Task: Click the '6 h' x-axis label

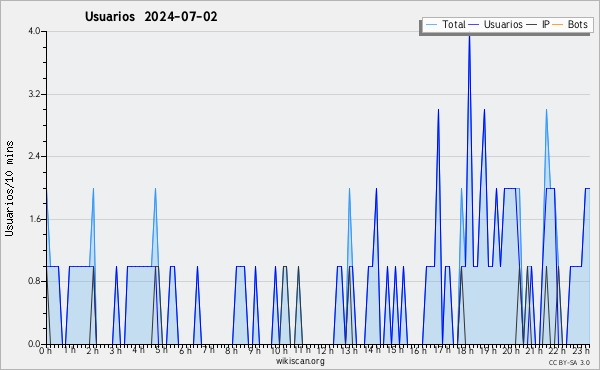Action: pos(185,350)
